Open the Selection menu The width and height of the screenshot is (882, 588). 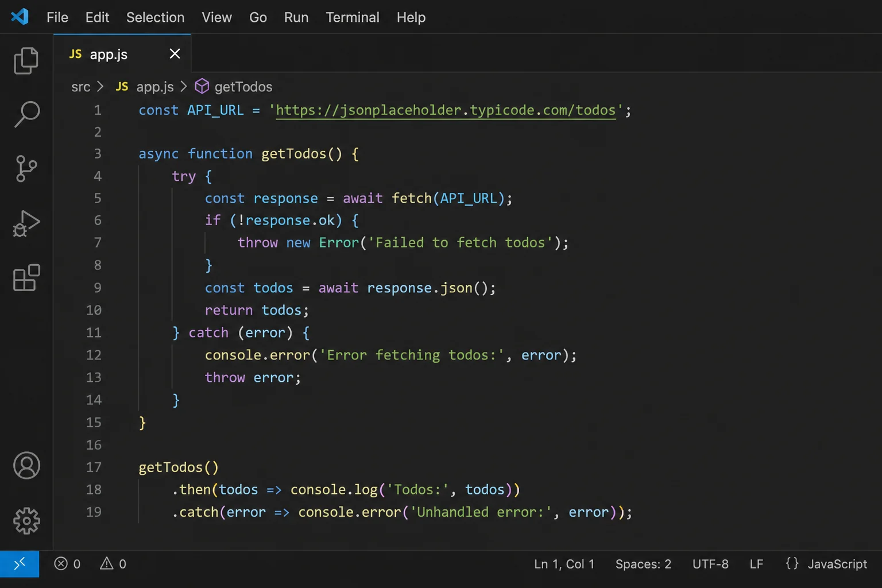tap(155, 17)
